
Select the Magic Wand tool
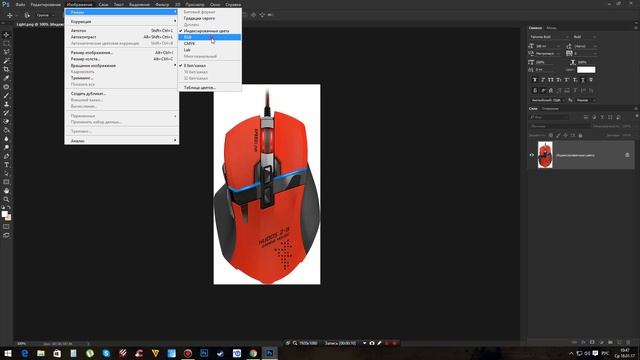pos(6,60)
